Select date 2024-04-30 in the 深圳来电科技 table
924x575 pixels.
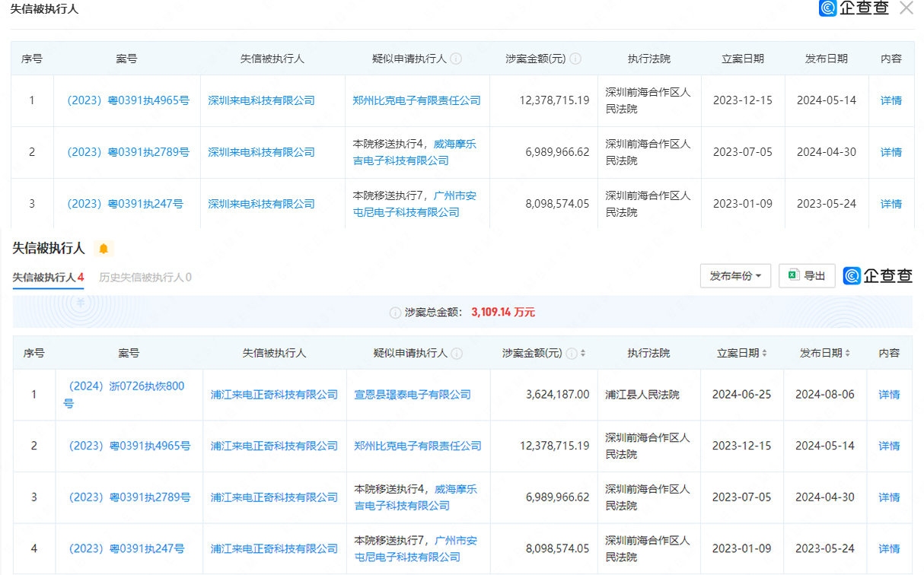click(827, 152)
